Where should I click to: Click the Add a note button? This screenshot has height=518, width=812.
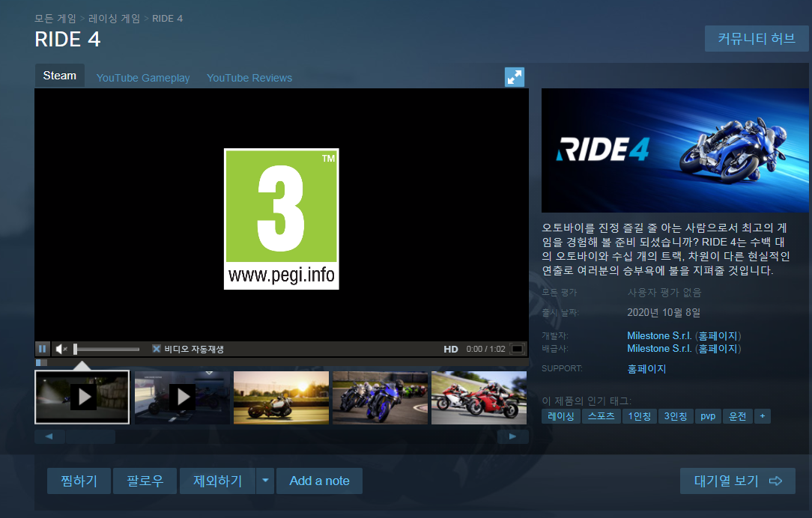[319, 481]
